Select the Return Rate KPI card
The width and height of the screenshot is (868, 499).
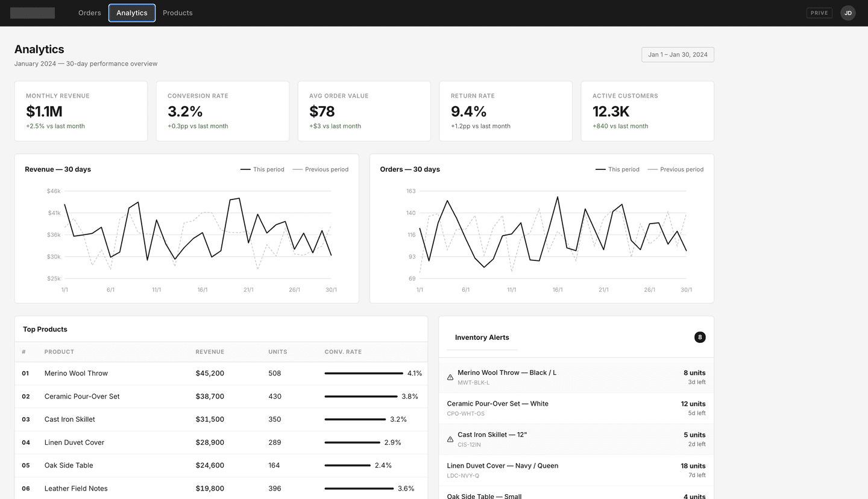pos(506,111)
